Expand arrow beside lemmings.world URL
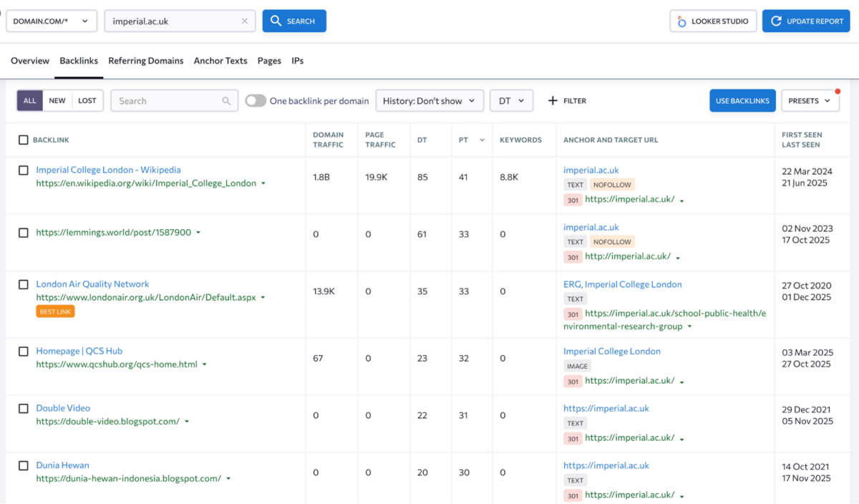Screen dimensions: 859x504 (198, 233)
